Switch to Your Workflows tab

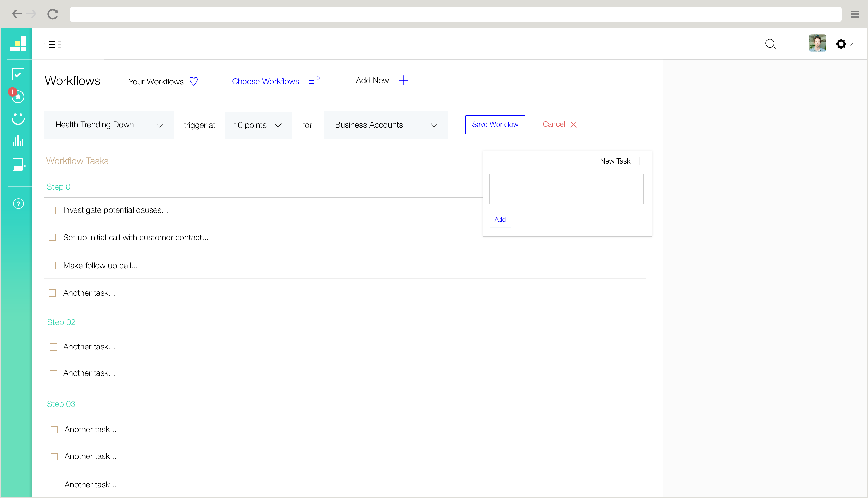pyautogui.click(x=164, y=81)
